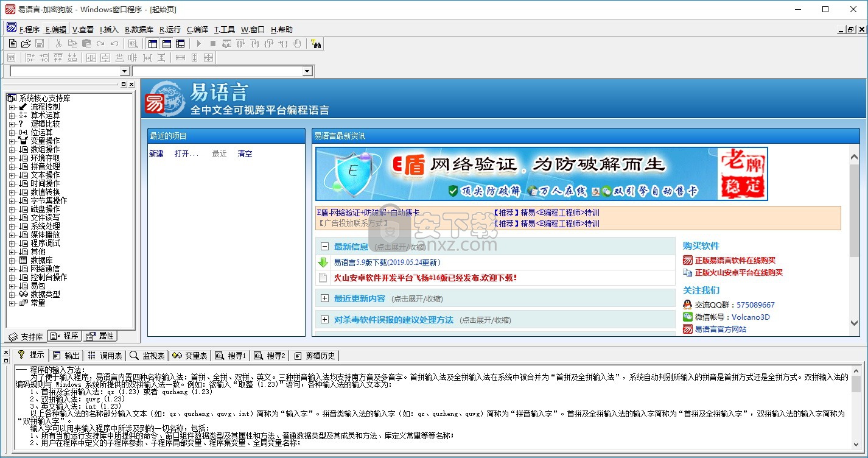Click the 打开... link in recent projects
Screen dimensions: 868x458
186,154
